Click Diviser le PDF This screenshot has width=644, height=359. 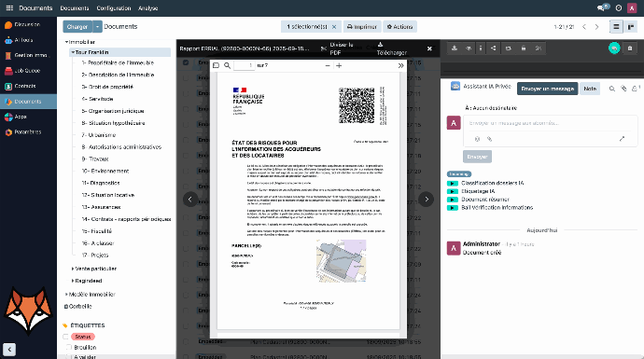[338, 48]
